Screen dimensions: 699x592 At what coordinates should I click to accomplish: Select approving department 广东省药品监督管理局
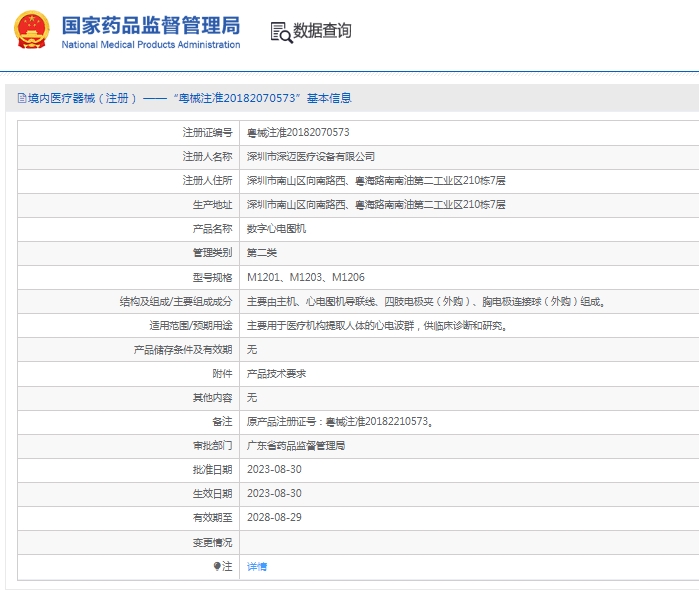[x=296, y=445]
